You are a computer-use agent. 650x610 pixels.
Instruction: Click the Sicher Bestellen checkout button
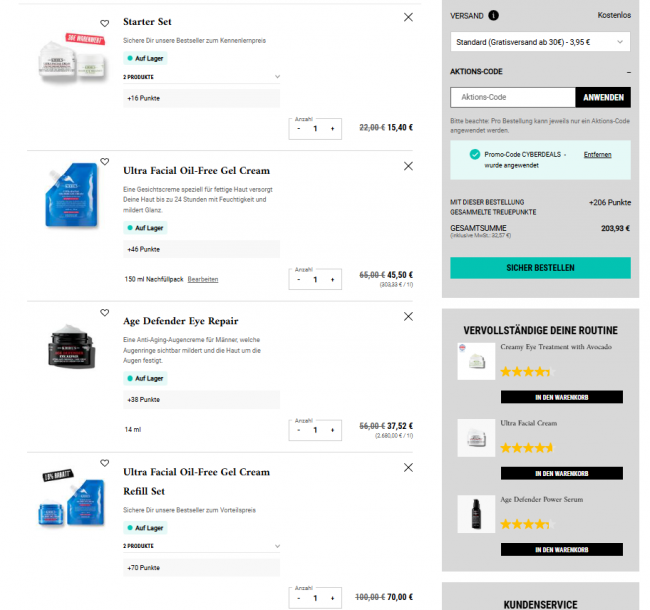pyautogui.click(x=540, y=268)
